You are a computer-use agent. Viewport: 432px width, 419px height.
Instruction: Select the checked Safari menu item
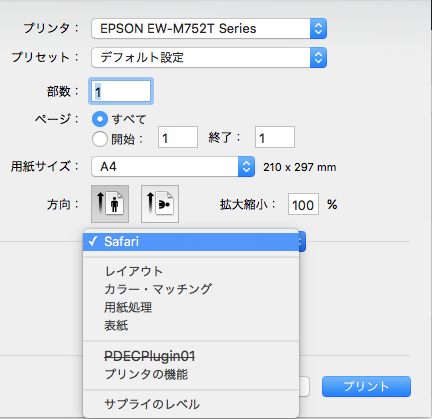pyautogui.click(x=191, y=242)
